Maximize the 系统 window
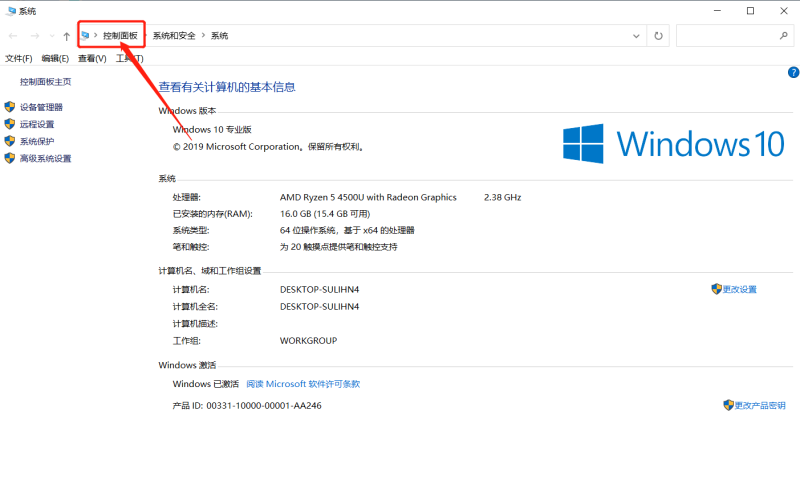 (x=751, y=11)
